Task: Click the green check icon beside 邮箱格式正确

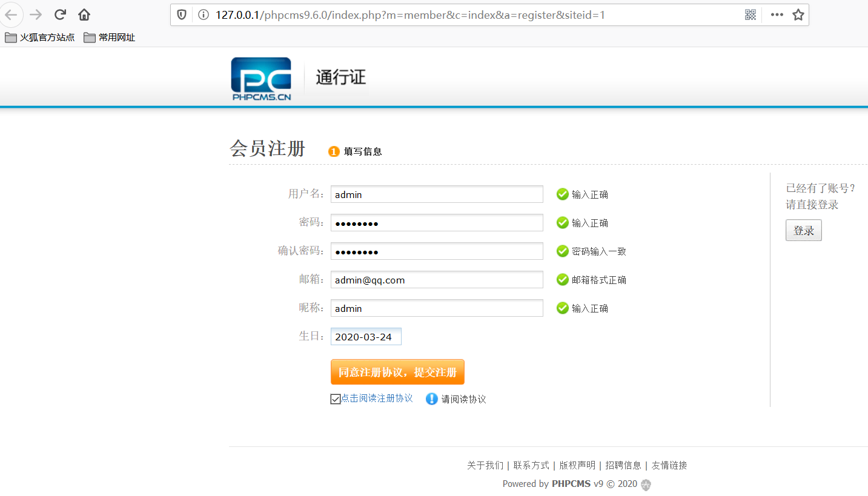Action: point(563,280)
